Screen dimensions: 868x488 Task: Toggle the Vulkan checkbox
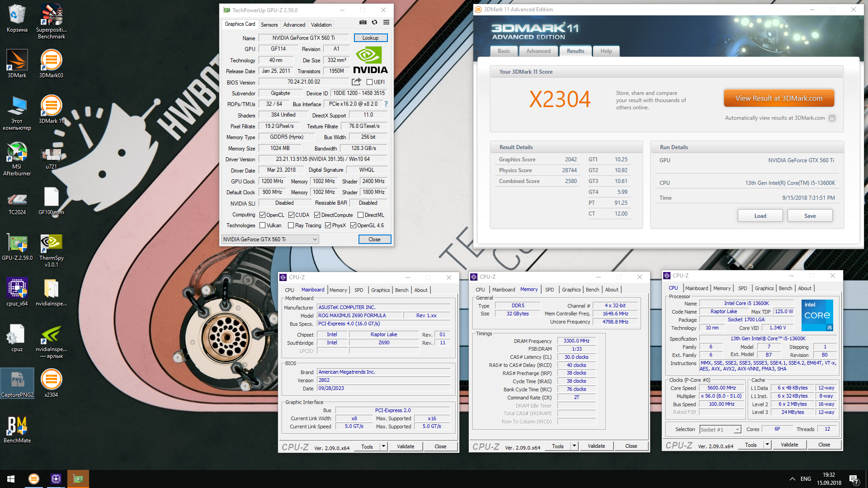pyautogui.click(x=262, y=225)
